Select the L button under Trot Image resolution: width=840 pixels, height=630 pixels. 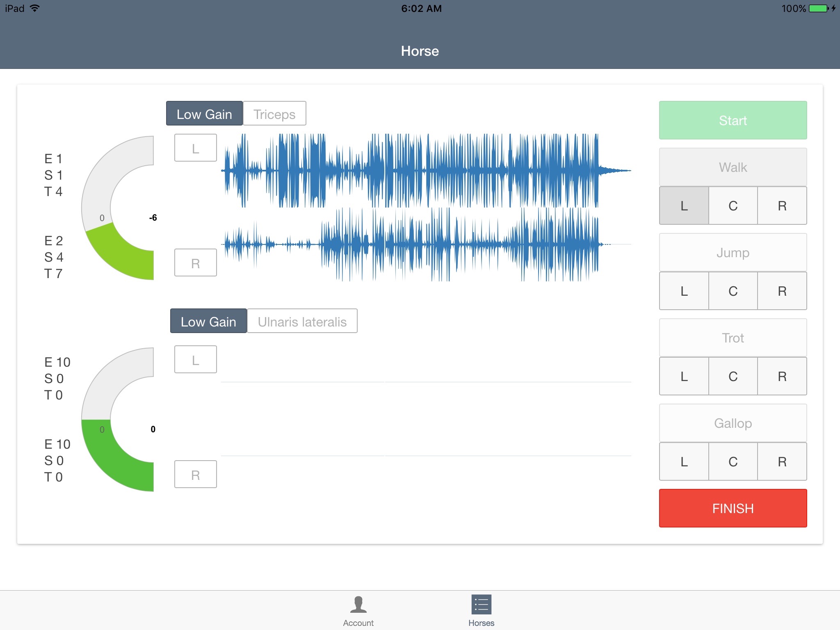pyautogui.click(x=685, y=377)
